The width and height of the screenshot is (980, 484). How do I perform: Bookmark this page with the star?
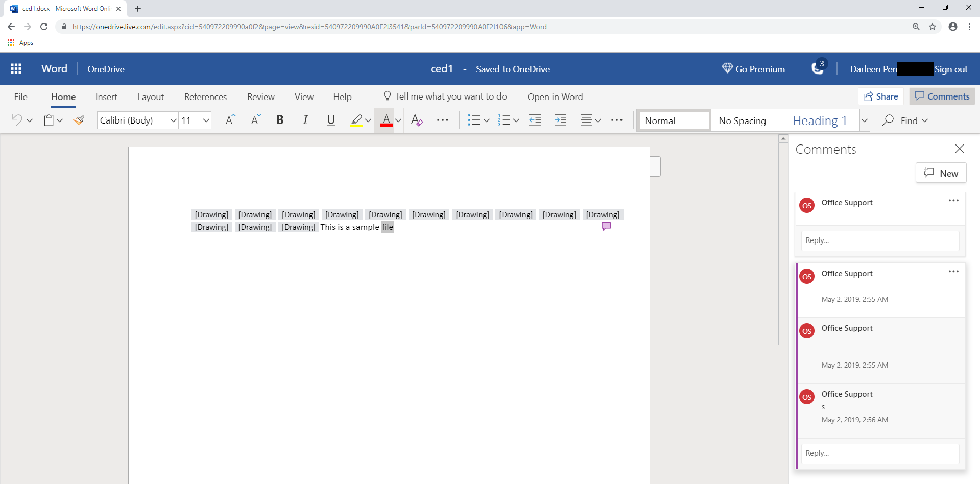[933, 27]
